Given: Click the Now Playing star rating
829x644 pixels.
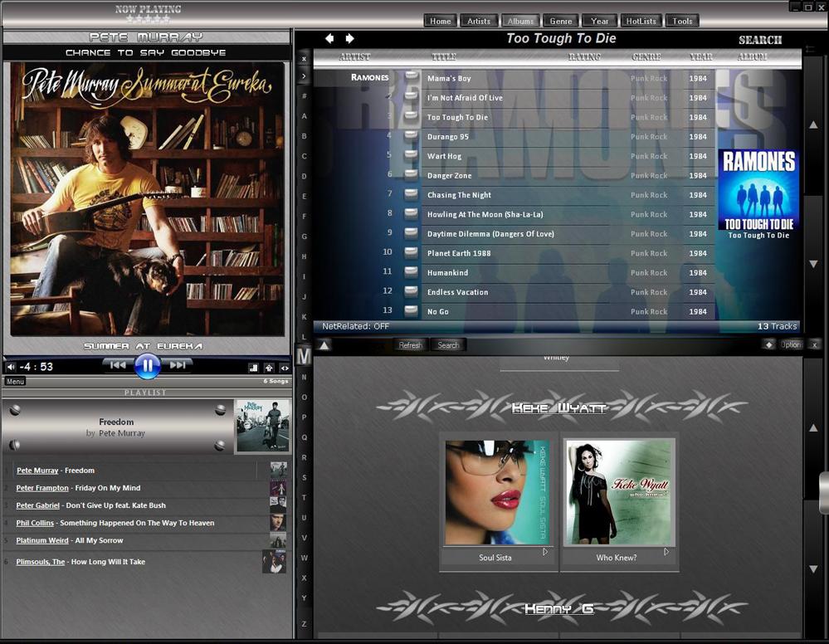Looking at the screenshot, I should [x=148, y=19].
